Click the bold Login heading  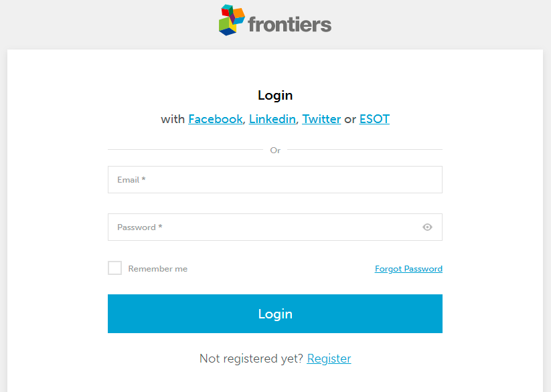tap(275, 96)
